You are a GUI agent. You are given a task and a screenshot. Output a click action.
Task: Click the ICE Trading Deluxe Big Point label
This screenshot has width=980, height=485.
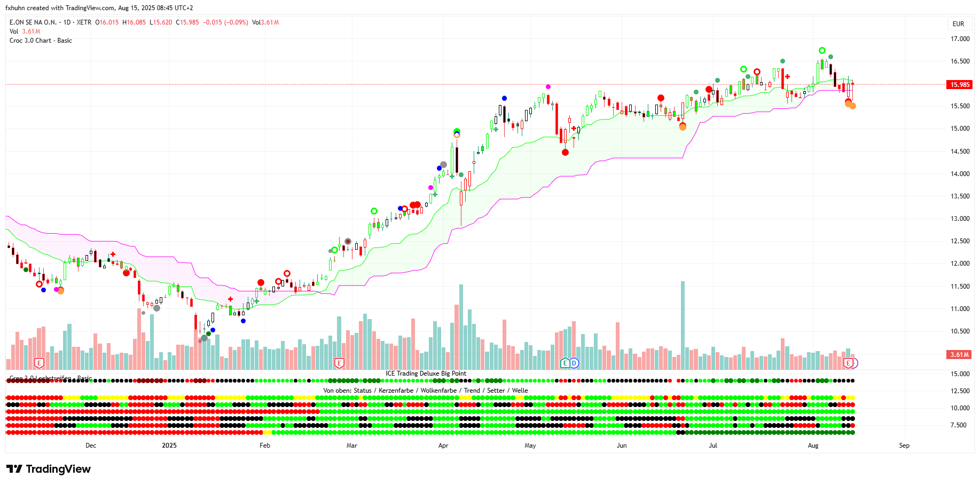click(426, 373)
